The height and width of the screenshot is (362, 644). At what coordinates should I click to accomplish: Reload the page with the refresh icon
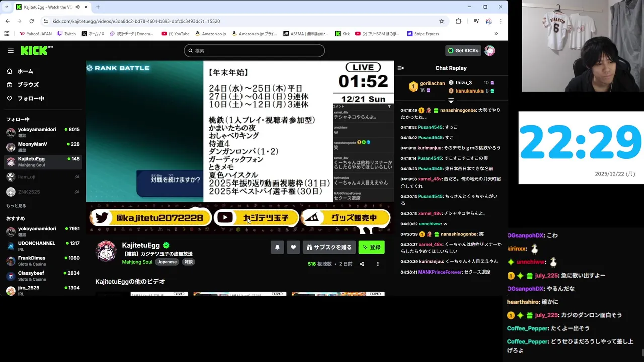click(x=31, y=21)
